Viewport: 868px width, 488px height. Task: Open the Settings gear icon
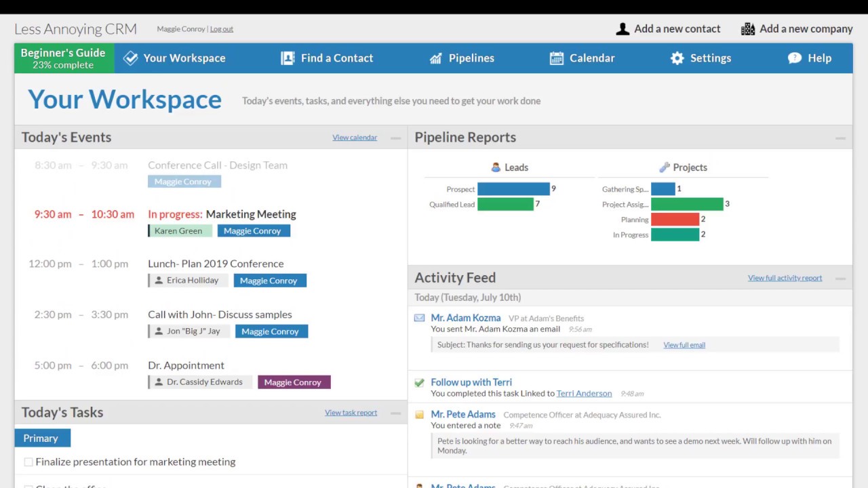tap(677, 58)
